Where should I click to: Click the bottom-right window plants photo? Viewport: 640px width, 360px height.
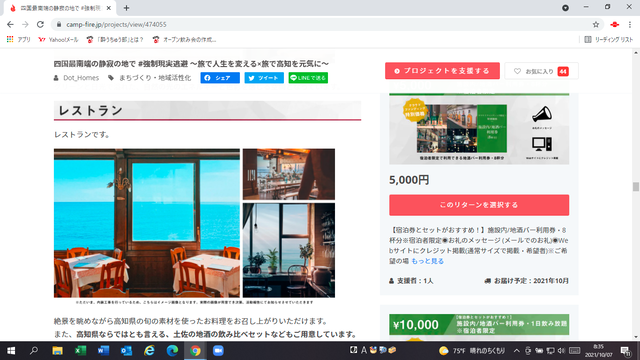[x=289, y=250]
